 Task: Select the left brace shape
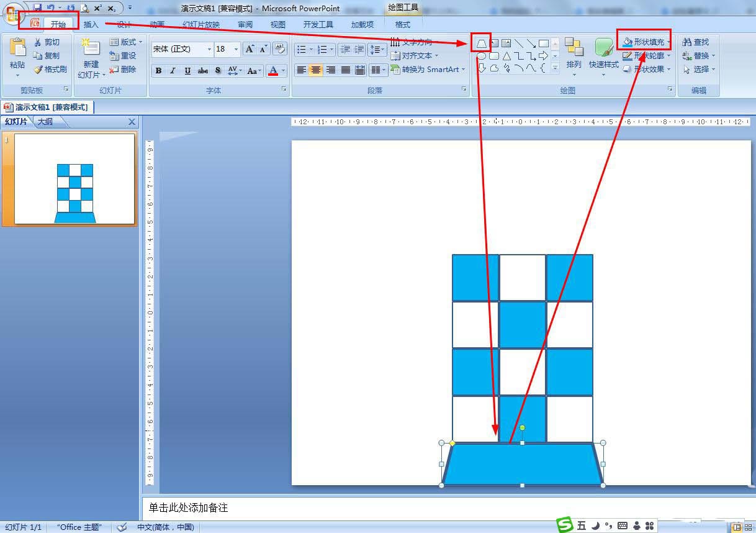(x=544, y=68)
